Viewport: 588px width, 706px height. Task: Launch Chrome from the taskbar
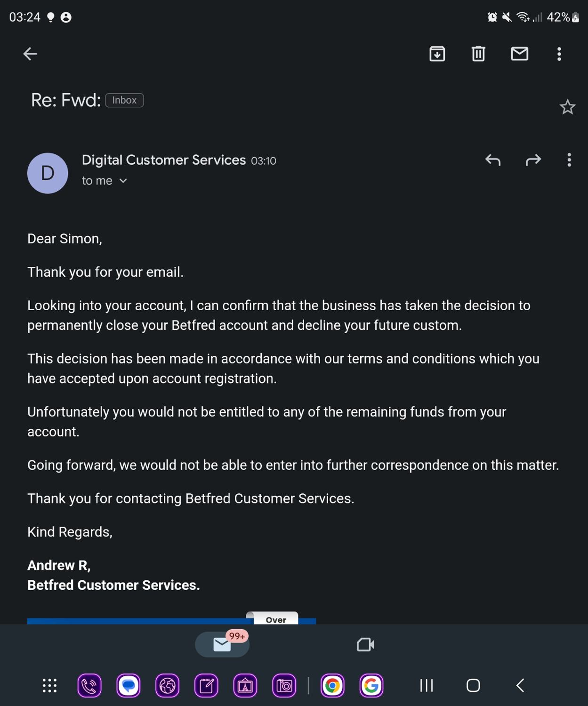coord(332,686)
